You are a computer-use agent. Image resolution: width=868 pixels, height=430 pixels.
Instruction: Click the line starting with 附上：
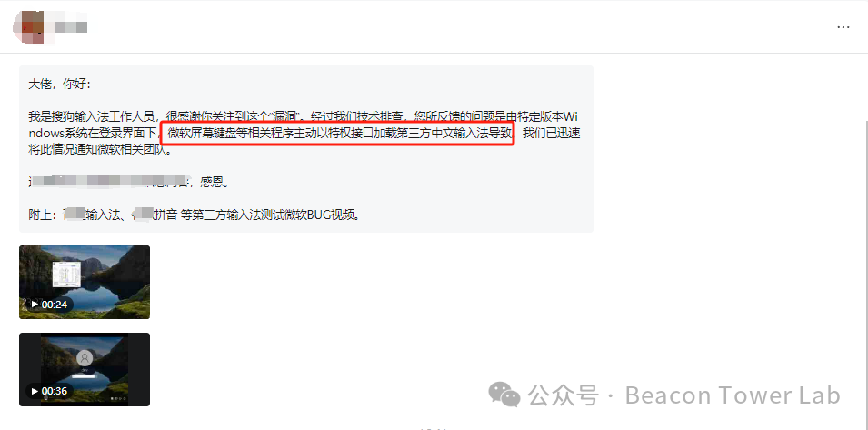pyautogui.click(x=195, y=215)
